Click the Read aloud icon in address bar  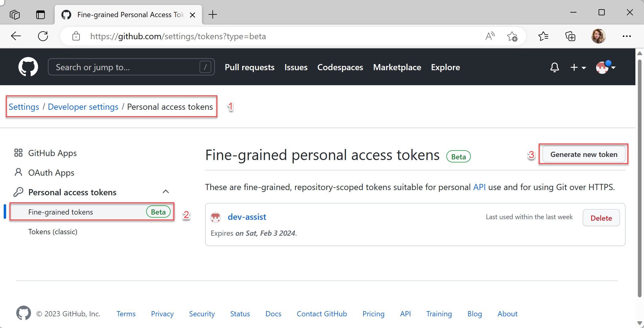(490, 36)
